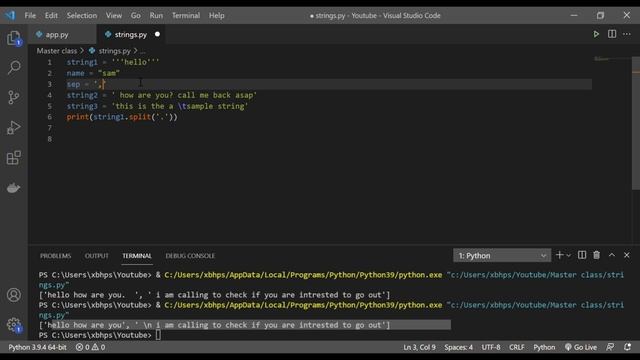
Task: Click the editor vertical scrollbar
Action: (x=636, y=122)
